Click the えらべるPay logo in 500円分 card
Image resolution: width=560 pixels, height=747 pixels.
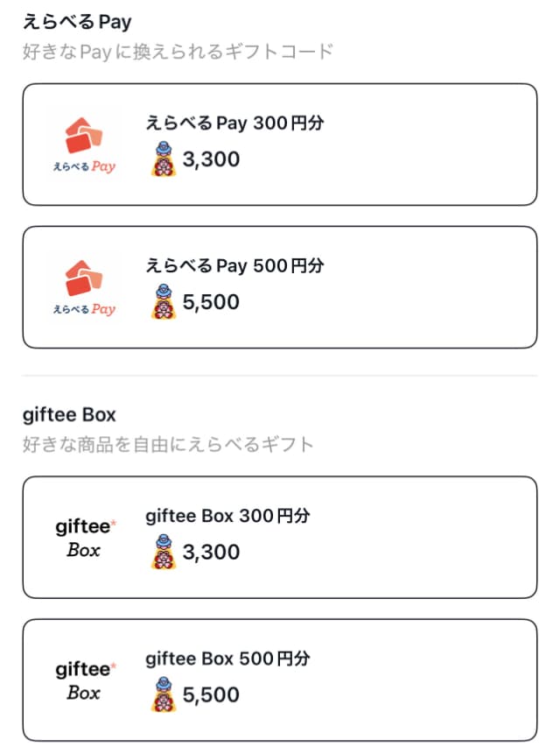point(84,288)
